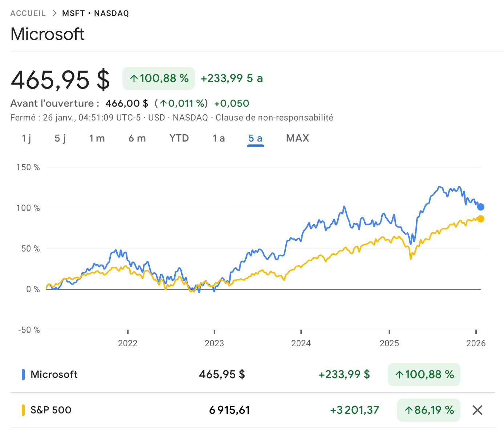Screen dimensions: 504x437
Task: Switch chart to 6 m range
Action: point(137,138)
